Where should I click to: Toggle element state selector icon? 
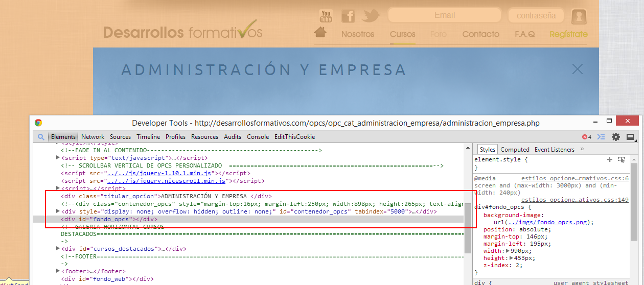point(622,159)
